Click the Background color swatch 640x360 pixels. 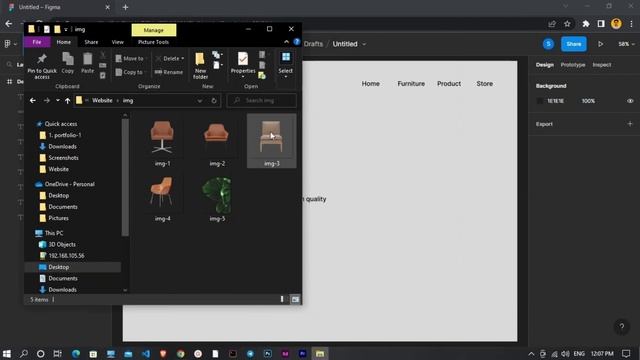[540, 101]
